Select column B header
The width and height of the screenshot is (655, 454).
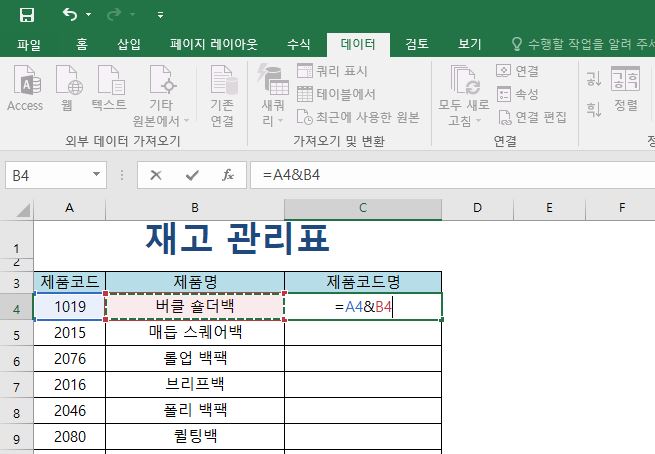point(195,208)
